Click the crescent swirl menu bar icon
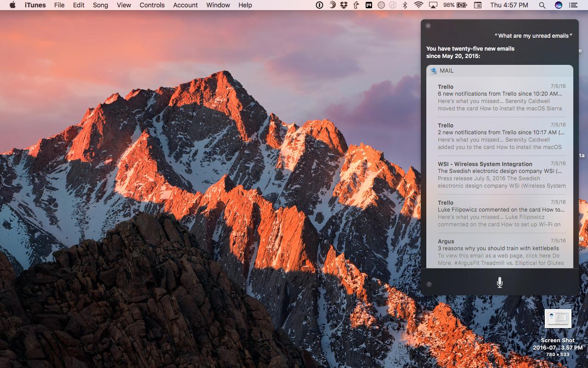 pyautogui.click(x=332, y=5)
